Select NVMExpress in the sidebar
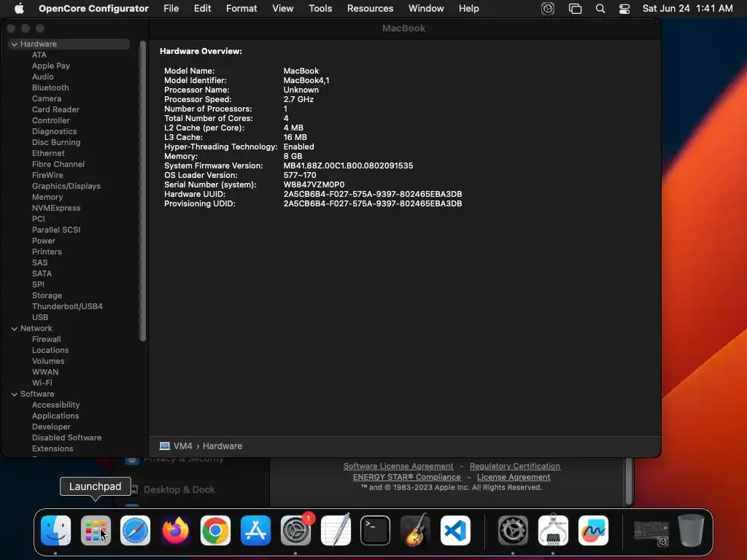 coord(56,208)
